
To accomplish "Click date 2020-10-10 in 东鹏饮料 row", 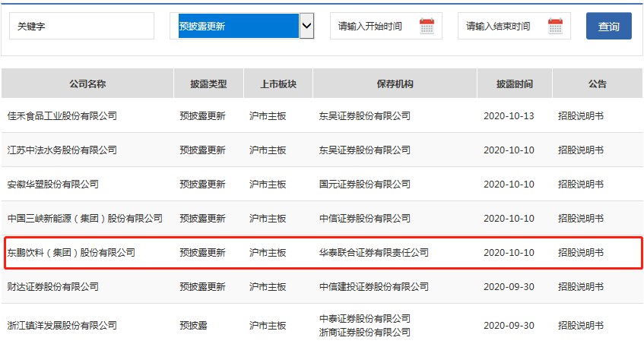I will click(x=509, y=253).
